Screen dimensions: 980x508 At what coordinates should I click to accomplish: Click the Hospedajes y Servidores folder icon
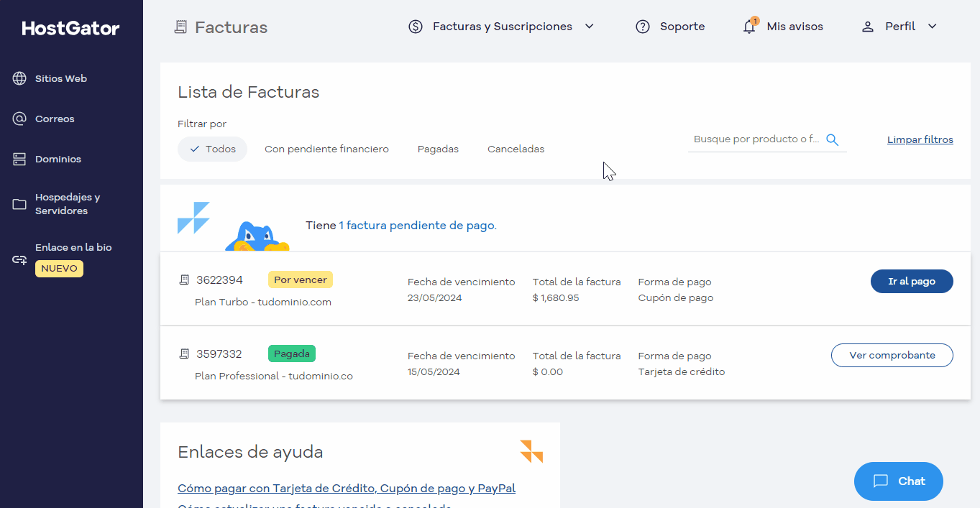[19, 204]
